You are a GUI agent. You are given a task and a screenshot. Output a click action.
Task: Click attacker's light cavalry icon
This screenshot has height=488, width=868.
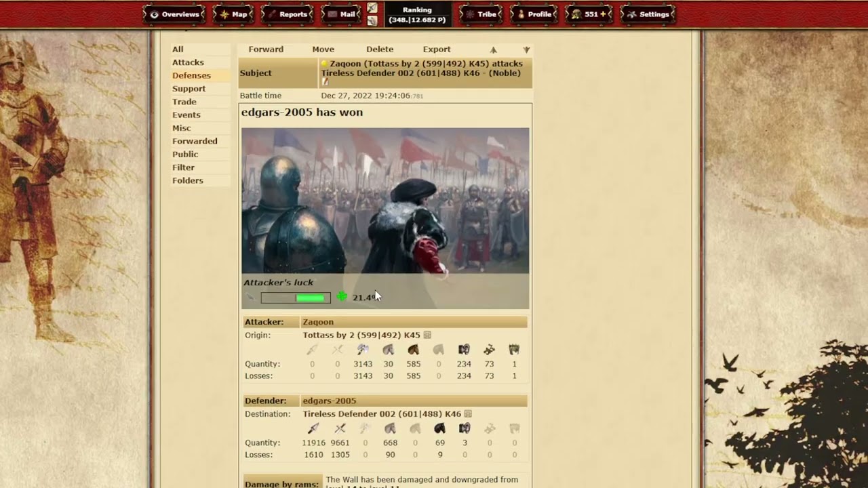pos(413,350)
